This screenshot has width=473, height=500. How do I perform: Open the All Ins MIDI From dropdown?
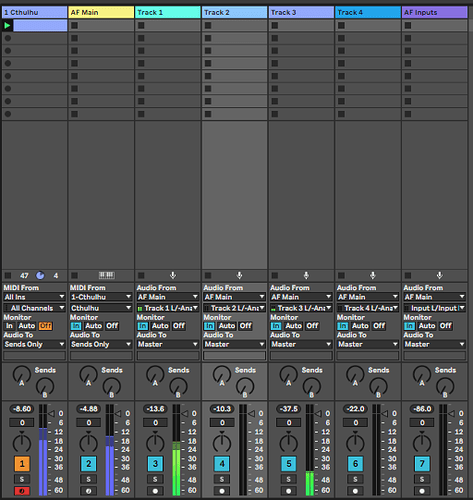coord(34,297)
